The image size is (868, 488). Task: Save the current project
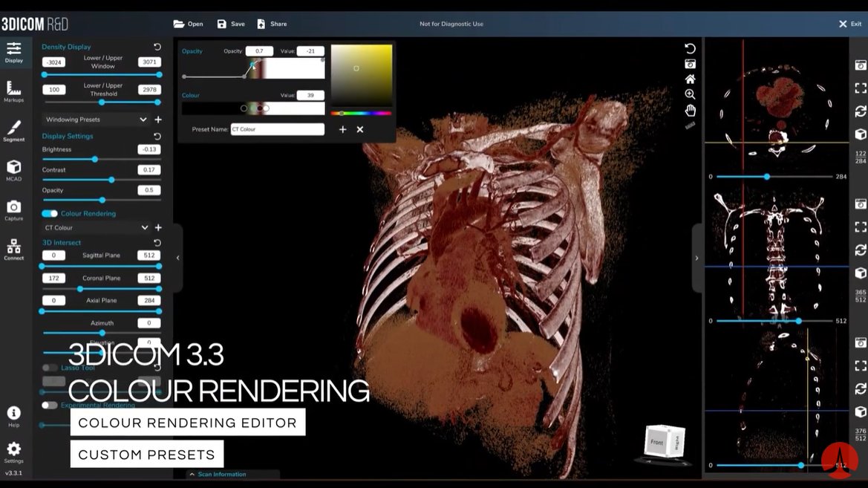click(x=230, y=23)
